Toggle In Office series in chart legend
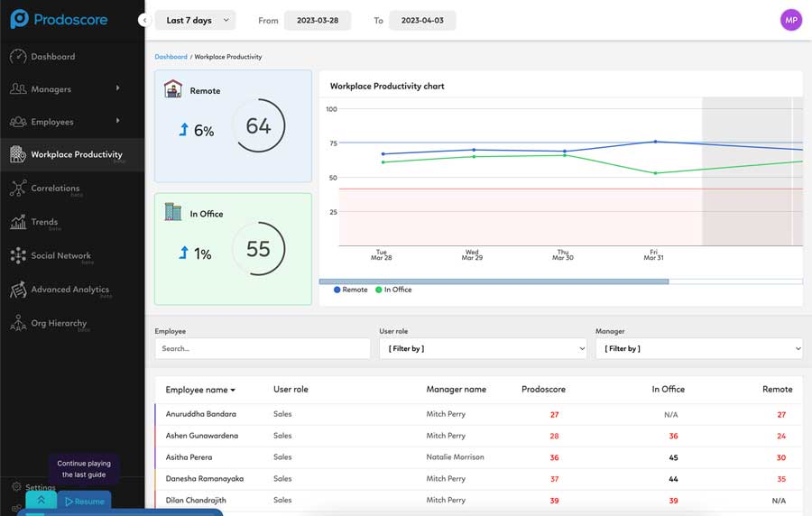Image resolution: width=812 pixels, height=516 pixels. click(x=393, y=290)
